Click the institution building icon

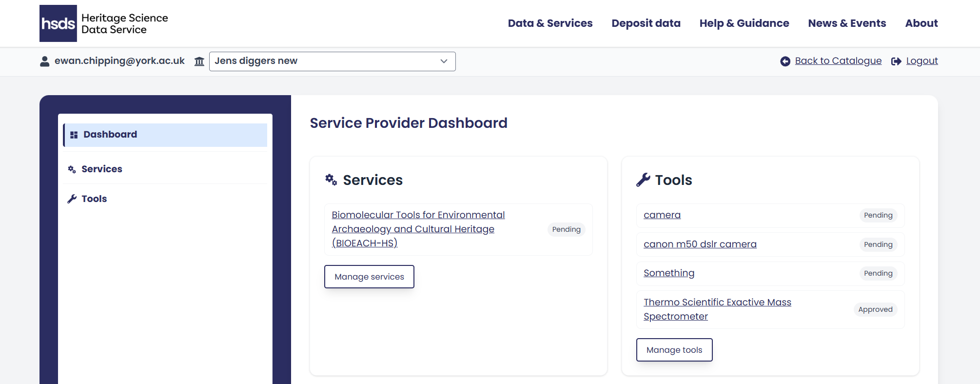coord(199,61)
